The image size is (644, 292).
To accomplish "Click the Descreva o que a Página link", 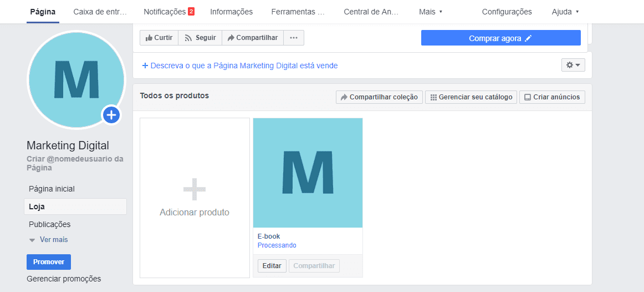I will [240, 66].
